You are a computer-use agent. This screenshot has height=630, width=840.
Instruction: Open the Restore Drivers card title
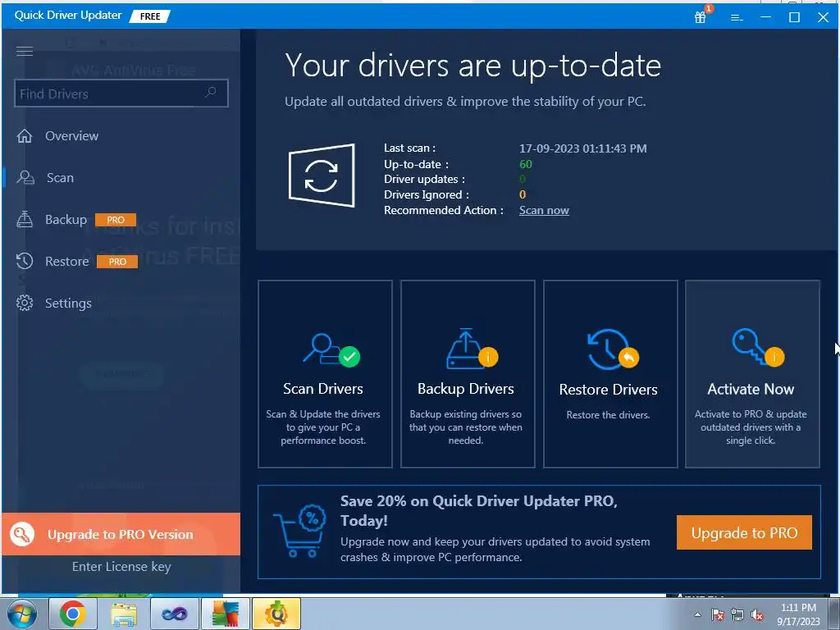(608, 390)
